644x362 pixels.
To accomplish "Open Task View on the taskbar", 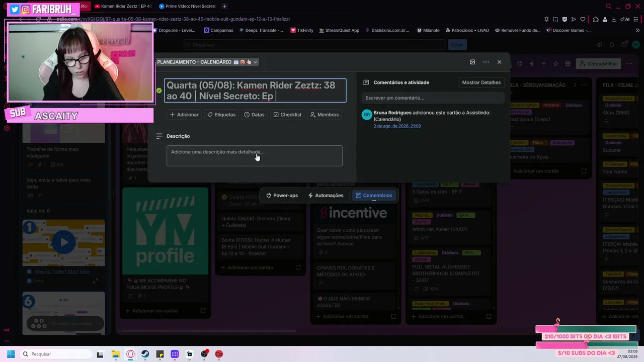I will click(100, 354).
